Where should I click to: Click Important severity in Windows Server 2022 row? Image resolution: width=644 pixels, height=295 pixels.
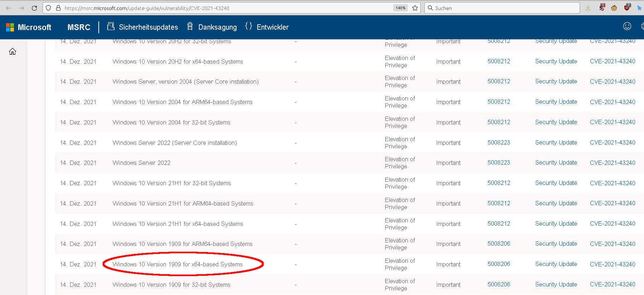pyautogui.click(x=448, y=163)
